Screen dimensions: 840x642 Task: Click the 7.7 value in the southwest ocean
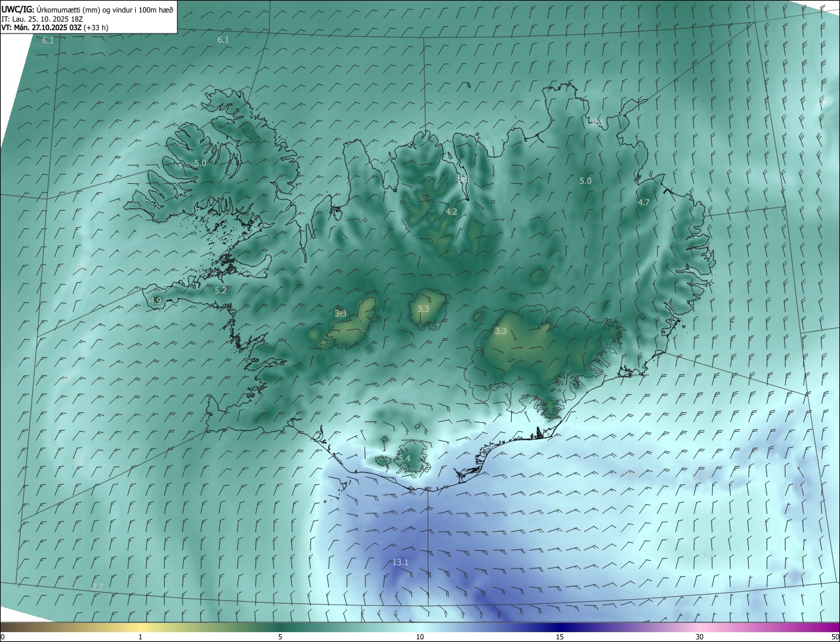click(98, 586)
